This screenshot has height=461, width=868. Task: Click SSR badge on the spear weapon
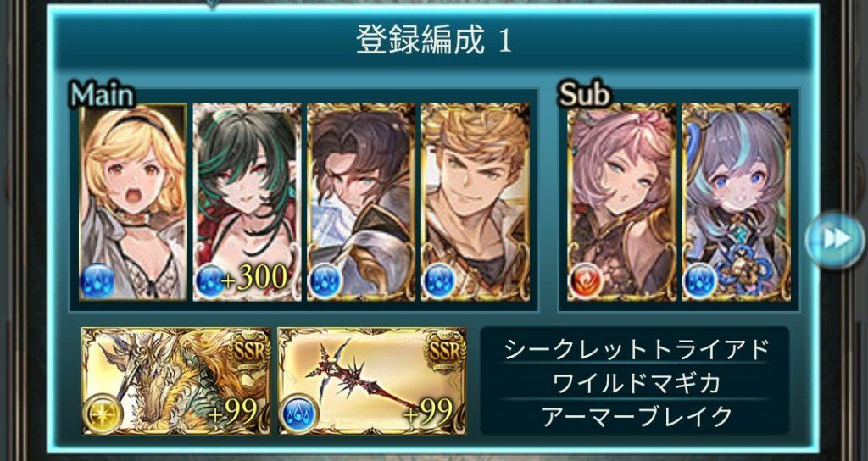444,348
